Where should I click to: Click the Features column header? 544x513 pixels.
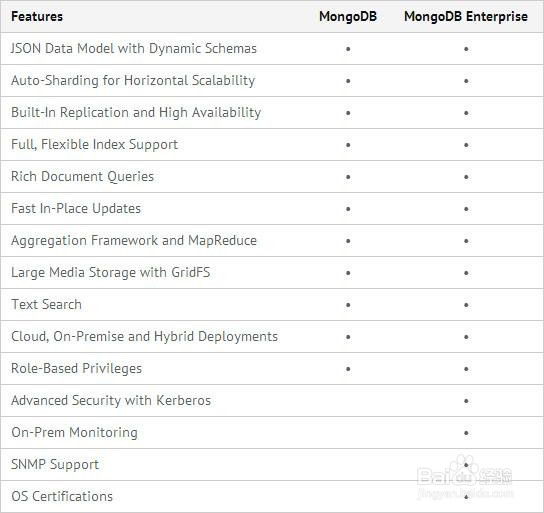(x=37, y=17)
